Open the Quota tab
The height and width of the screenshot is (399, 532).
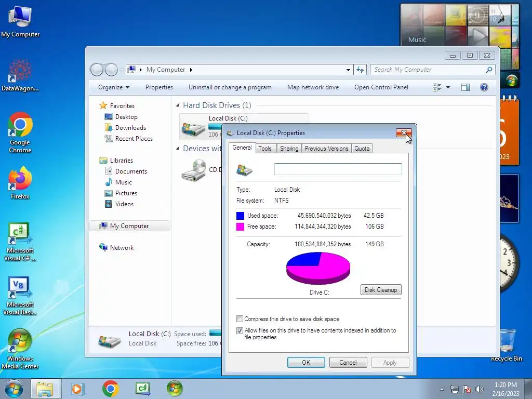click(362, 149)
